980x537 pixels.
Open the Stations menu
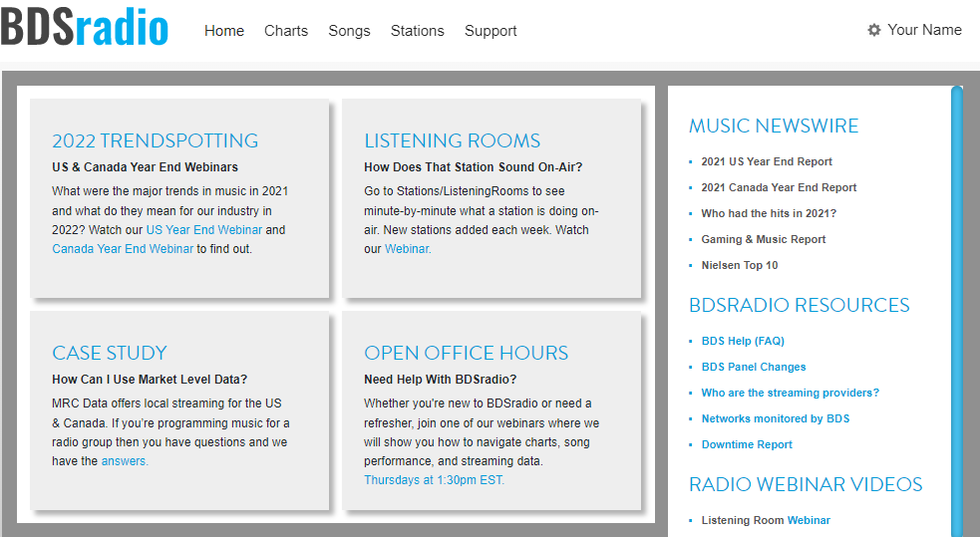coord(417,31)
